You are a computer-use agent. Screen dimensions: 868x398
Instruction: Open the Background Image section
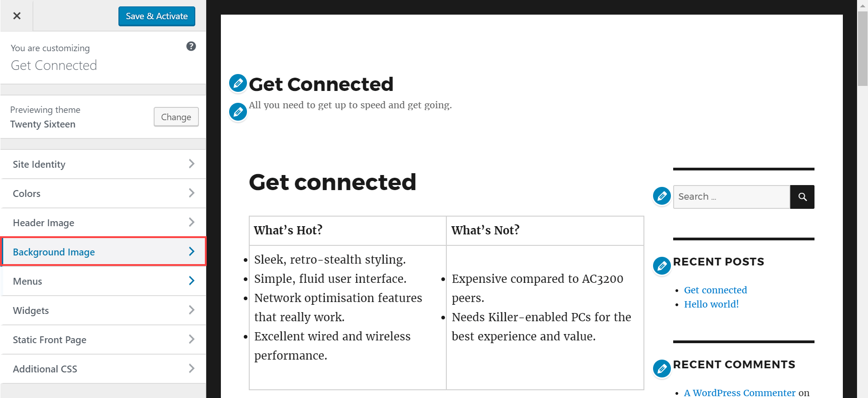click(x=103, y=252)
